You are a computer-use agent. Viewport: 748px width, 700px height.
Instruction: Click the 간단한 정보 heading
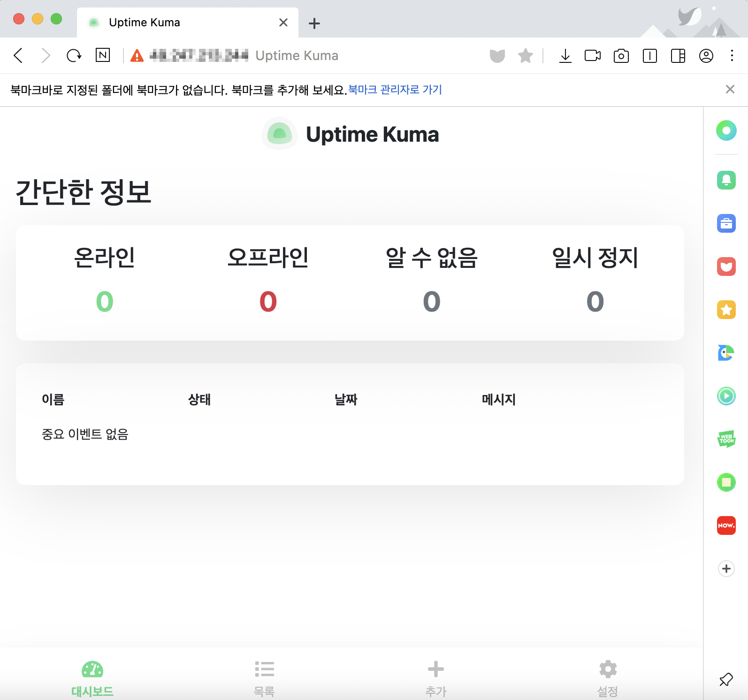[x=84, y=192]
